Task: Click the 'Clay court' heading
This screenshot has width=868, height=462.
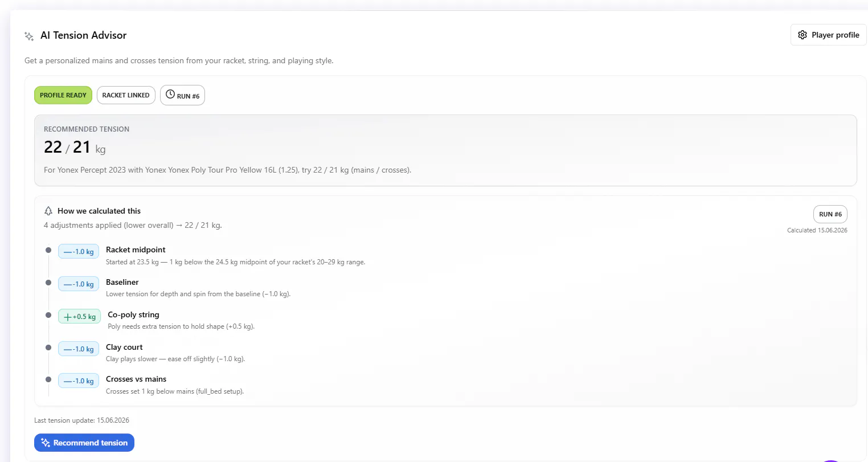Action: [124, 347]
